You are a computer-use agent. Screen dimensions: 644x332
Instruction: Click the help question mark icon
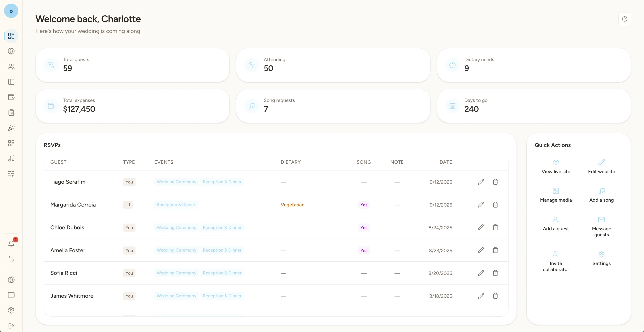625,19
